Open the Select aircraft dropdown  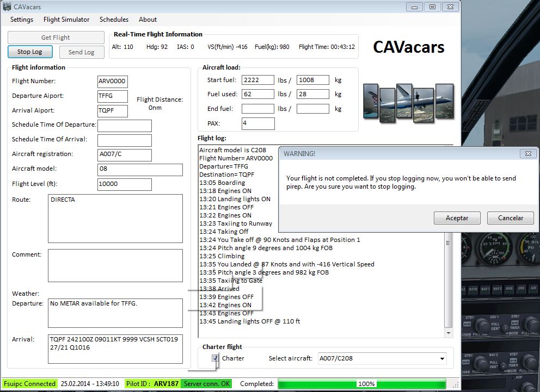point(442,359)
